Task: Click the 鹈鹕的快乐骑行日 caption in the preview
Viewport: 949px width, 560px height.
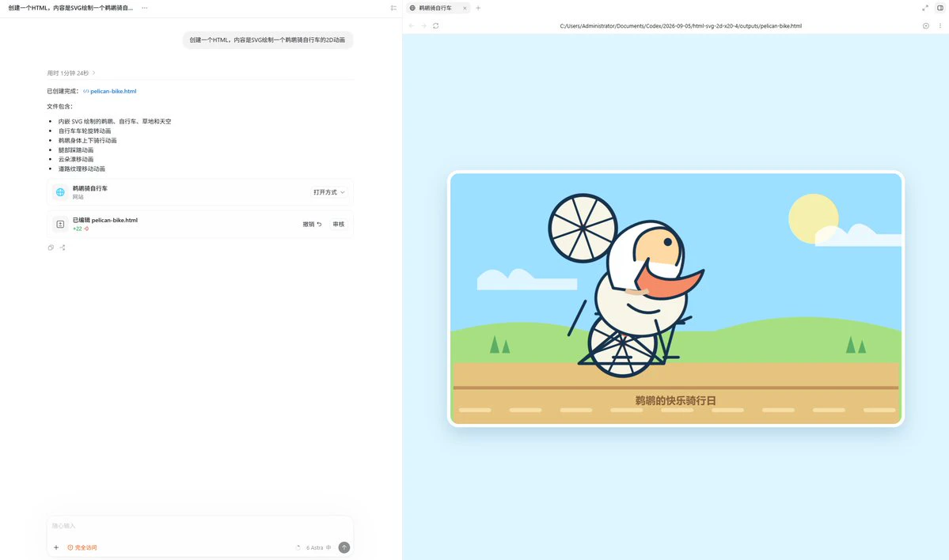Action: coord(675,400)
